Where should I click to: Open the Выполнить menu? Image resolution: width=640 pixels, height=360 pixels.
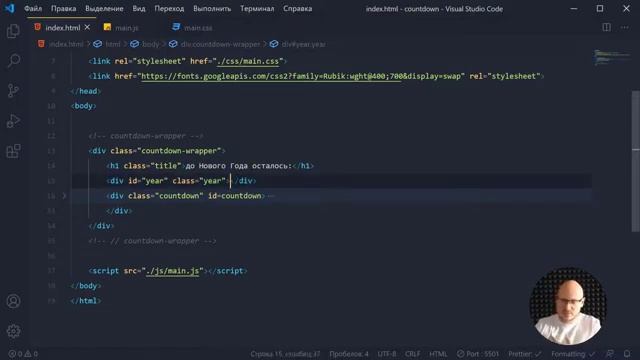(x=212, y=9)
